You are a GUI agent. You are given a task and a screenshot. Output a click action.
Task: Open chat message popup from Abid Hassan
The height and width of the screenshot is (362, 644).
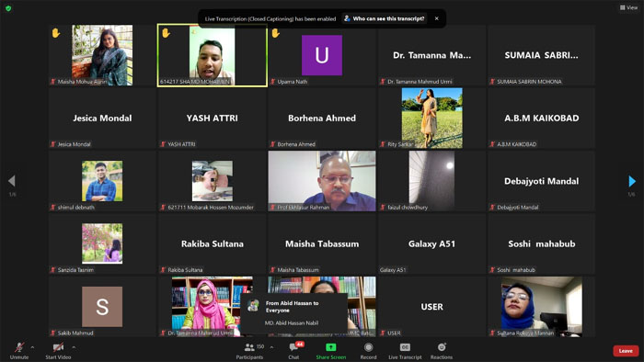click(294, 313)
